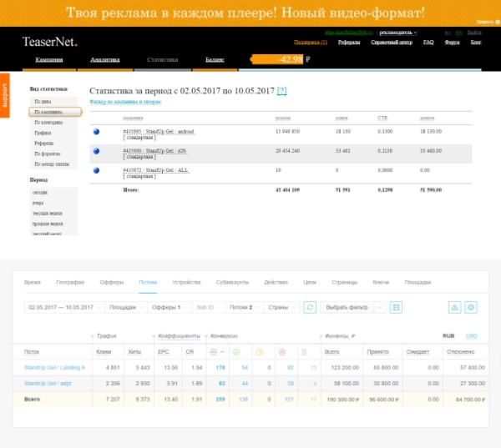Switch to the Время tab

click(x=33, y=282)
